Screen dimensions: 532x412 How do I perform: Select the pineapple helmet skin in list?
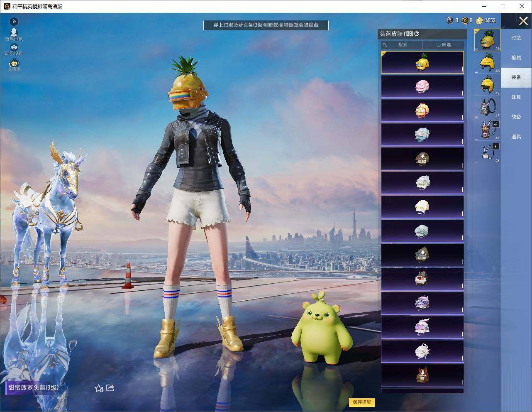pos(422,63)
